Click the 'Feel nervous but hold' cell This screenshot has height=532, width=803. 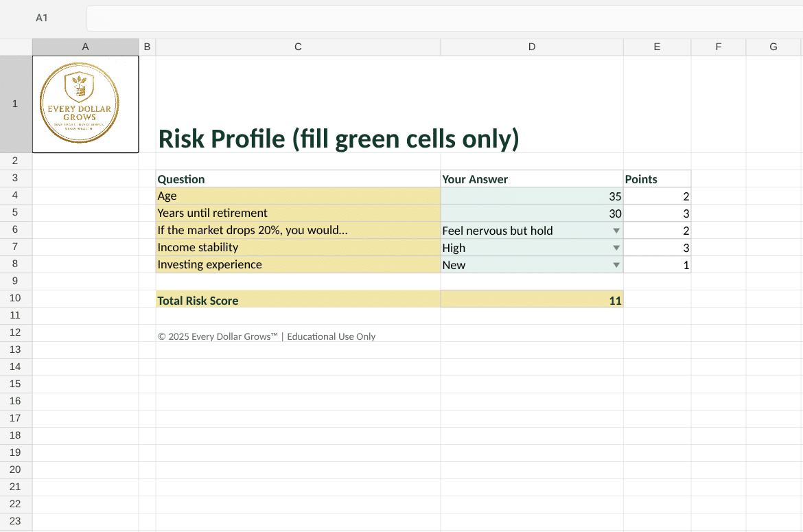(532, 231)
